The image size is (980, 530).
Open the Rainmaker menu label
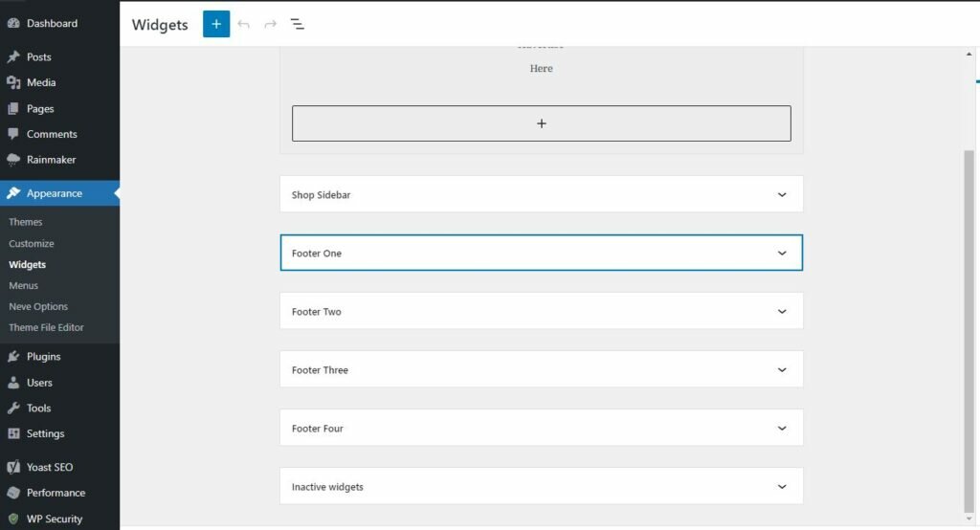coord(52,160)
